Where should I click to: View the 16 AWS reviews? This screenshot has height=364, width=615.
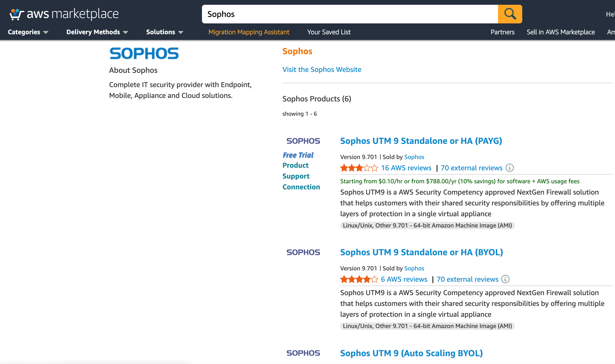406,168
